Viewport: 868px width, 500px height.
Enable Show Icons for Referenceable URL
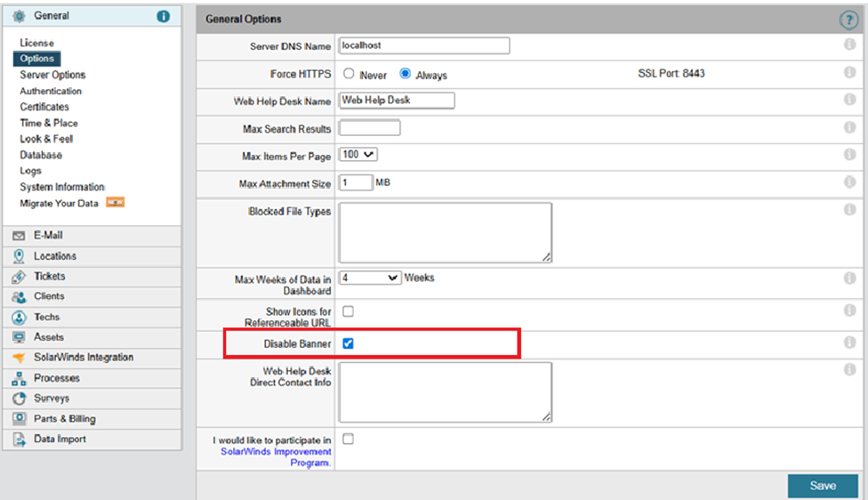[349, 311]
